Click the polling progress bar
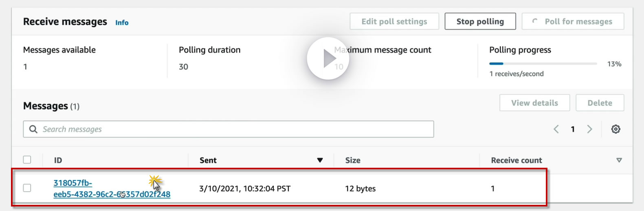Image resolution: width=644 pixels, height=211 pixels. tap(543, 64)
